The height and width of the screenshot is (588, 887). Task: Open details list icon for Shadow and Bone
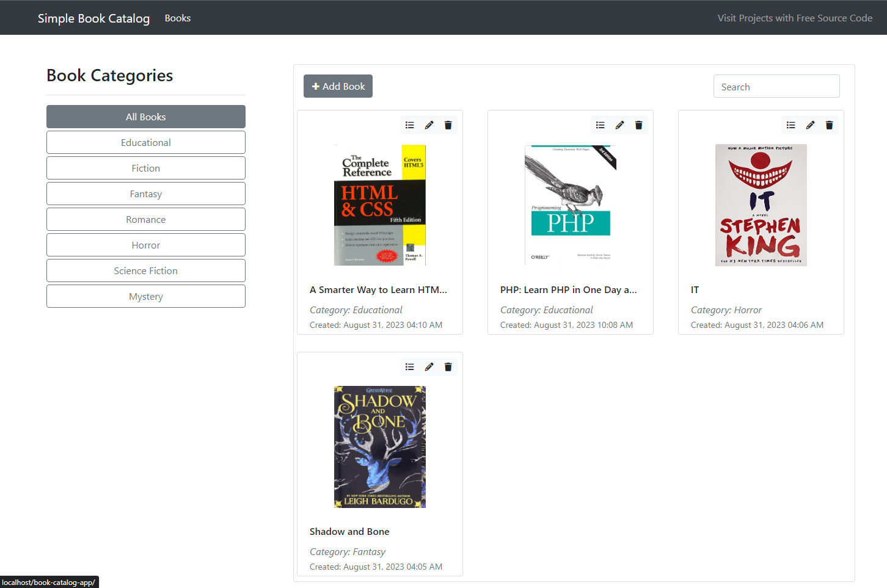410,367
